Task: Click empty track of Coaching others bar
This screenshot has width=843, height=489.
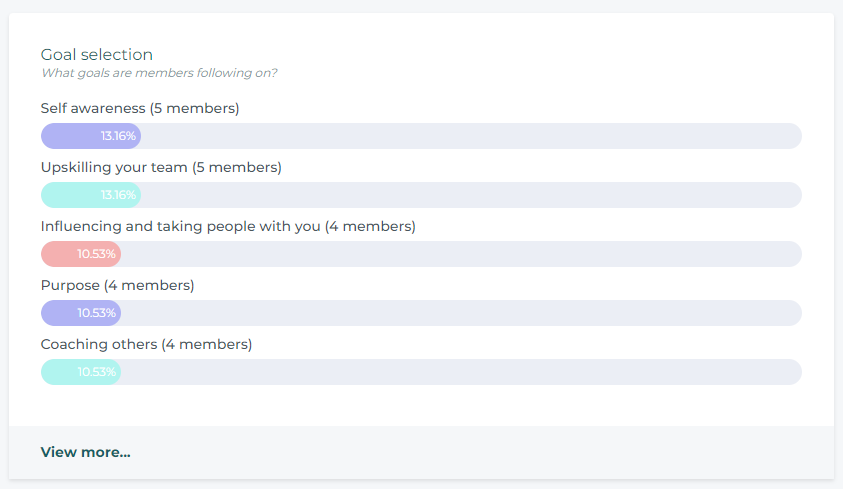Action: [462, 372]
